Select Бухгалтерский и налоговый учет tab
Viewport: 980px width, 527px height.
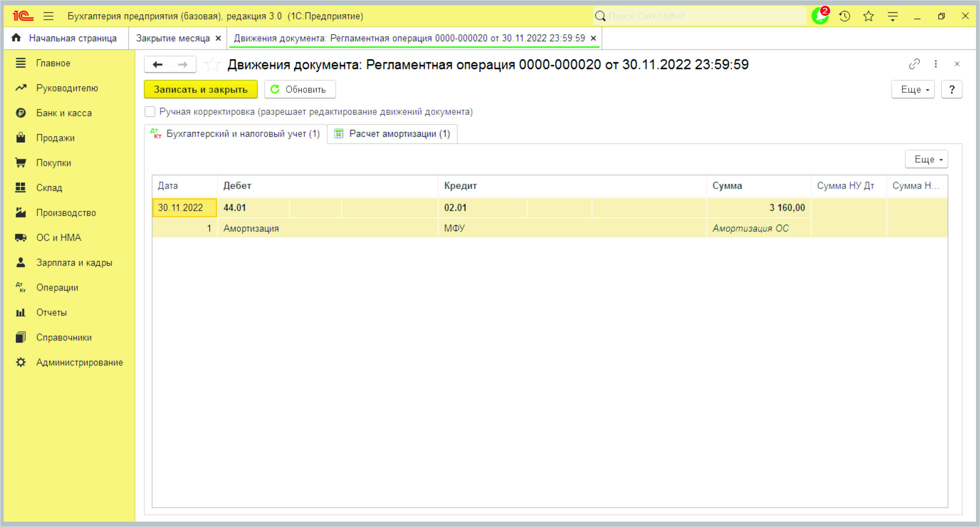[236, 134]
